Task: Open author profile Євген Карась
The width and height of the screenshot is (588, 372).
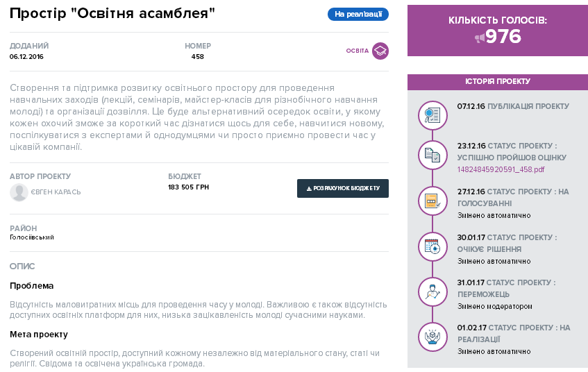Action: (56, 192)
